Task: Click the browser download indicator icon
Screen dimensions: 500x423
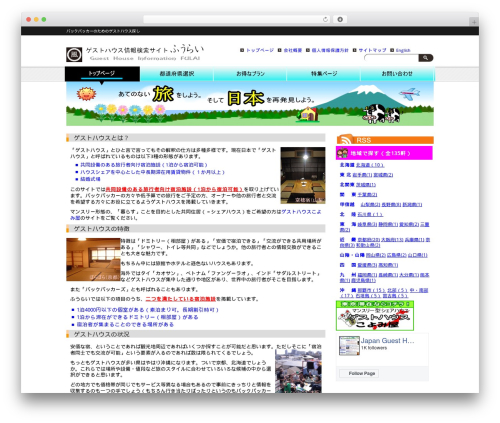Action: (x=340, y=20)
